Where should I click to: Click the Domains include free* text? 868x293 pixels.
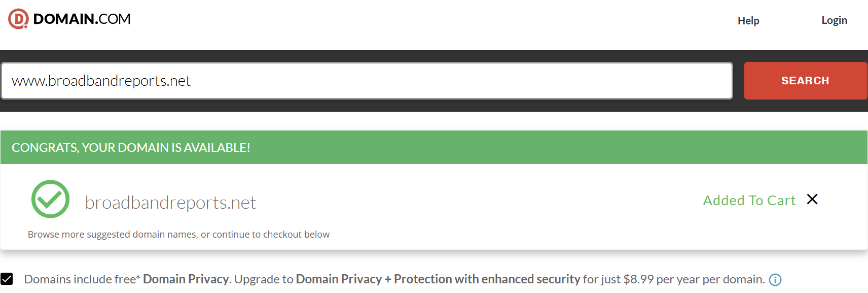tap(82, 279)
